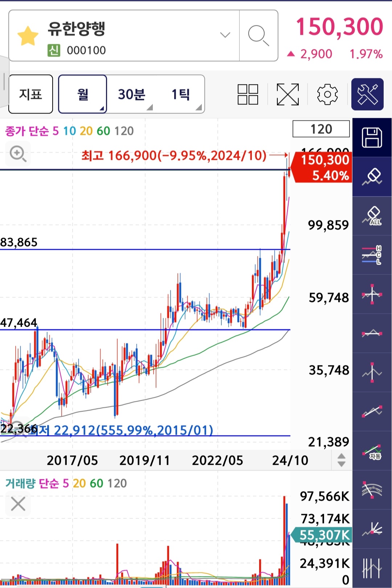The width and height of the screenshot is (392, 588).
Task: Open the stock selector dropdown chevron
Action: pos(225,35)
